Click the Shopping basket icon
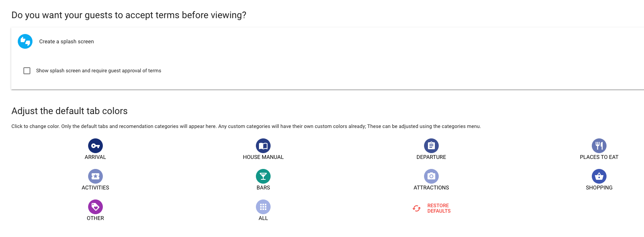Image resolution: width=644 pixels, height=237 pixels. pyautogui.click(x=599, y=176)
